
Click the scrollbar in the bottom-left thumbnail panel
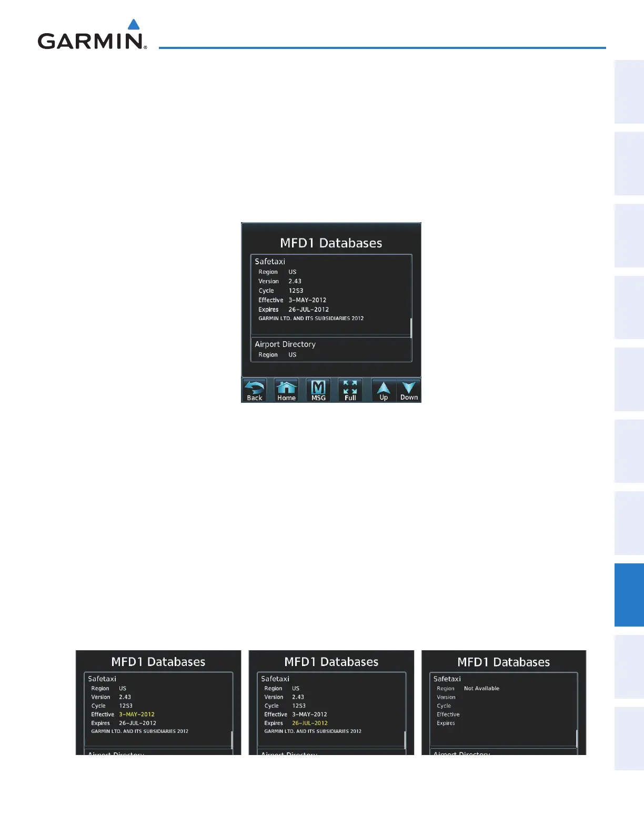[232, 739]
